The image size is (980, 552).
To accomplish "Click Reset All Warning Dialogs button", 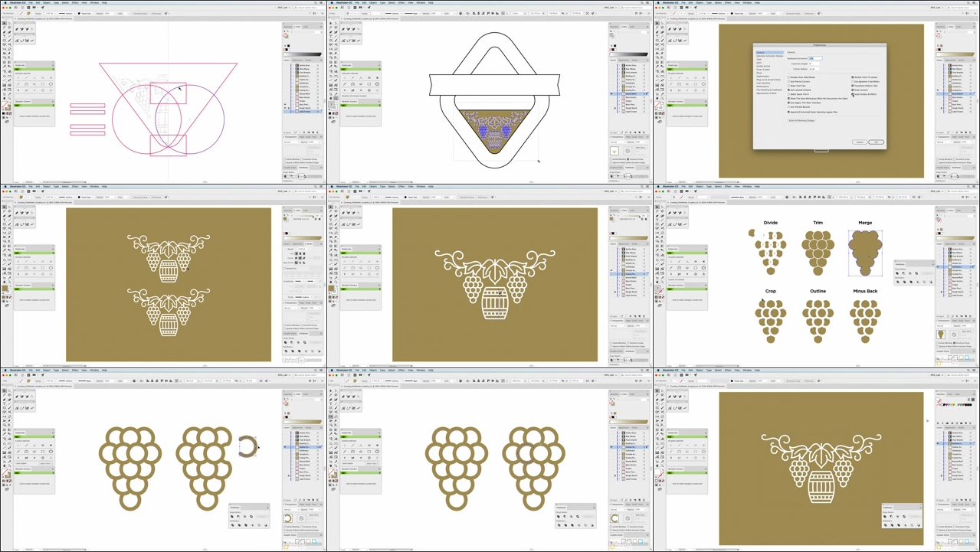I will click(801, 120).
